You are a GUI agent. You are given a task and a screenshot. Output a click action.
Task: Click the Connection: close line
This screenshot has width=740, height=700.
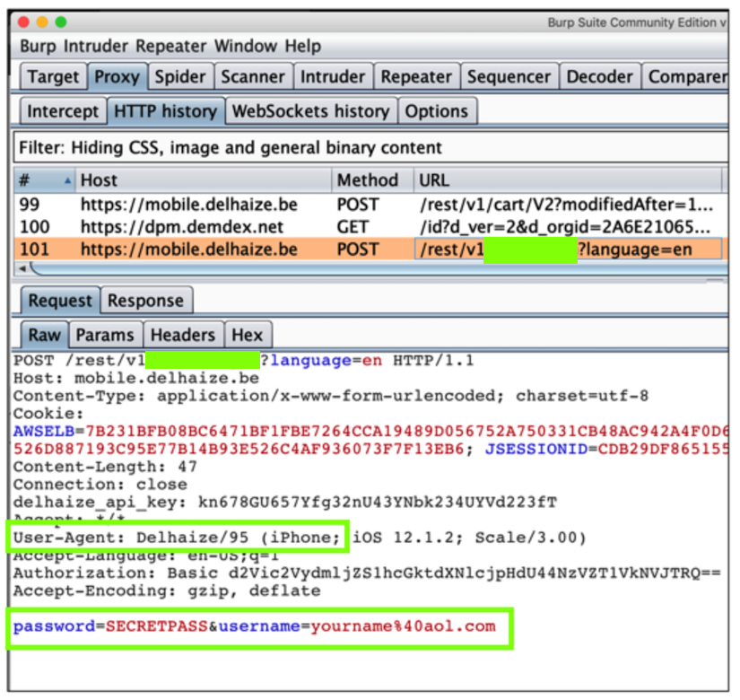100,485
